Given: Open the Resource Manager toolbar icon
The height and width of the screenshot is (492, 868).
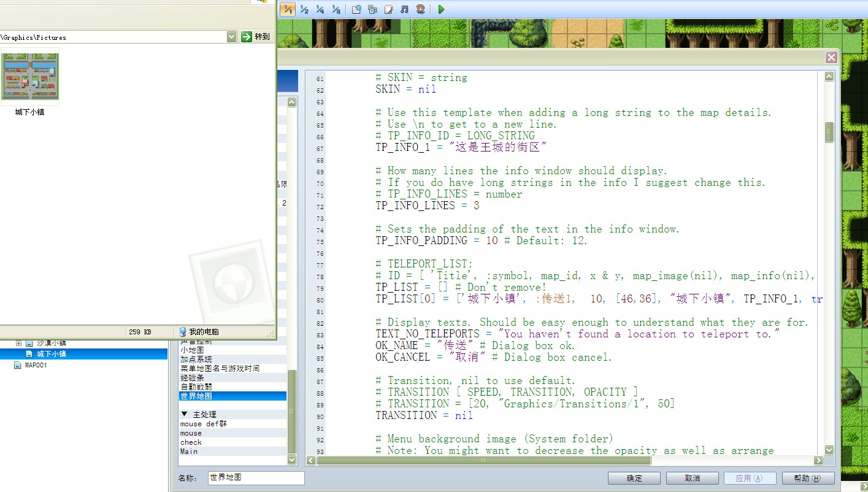Looking at the screenshot, I should pyautogui.click(x=372, y=9).
